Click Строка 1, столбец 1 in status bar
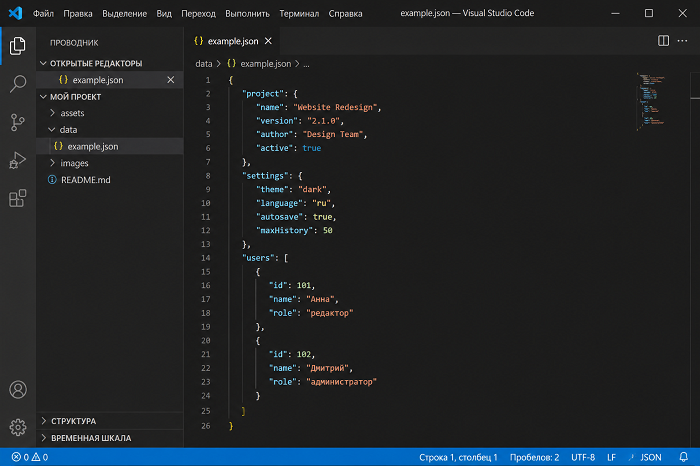This screenshot has width=700, height=466. (458, 457)
